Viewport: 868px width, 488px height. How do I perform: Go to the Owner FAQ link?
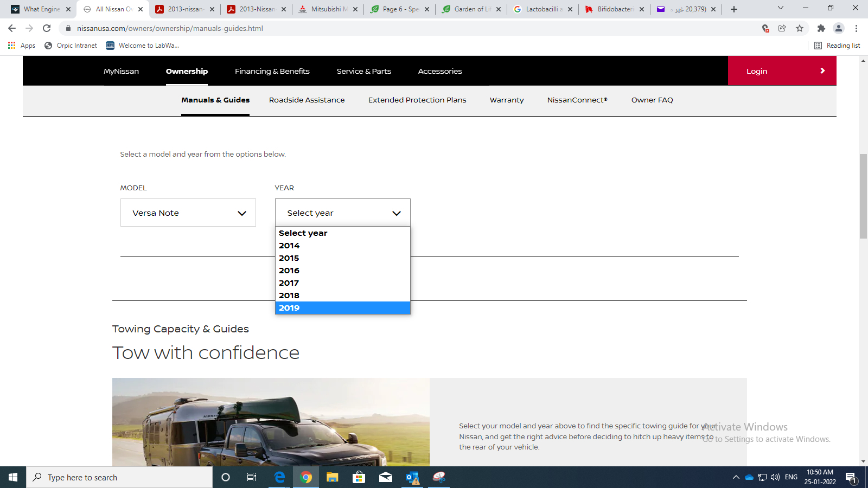click(652, 100)
